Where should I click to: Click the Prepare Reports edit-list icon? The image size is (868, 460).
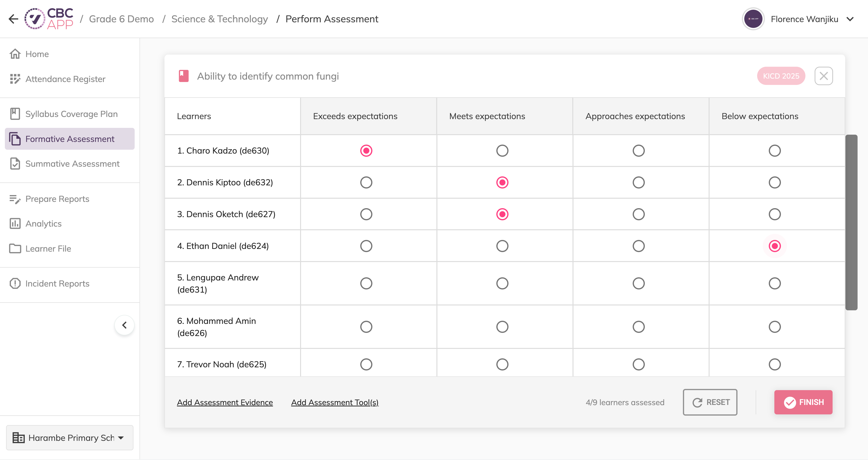pyautogui.click(x=15, y=199)
